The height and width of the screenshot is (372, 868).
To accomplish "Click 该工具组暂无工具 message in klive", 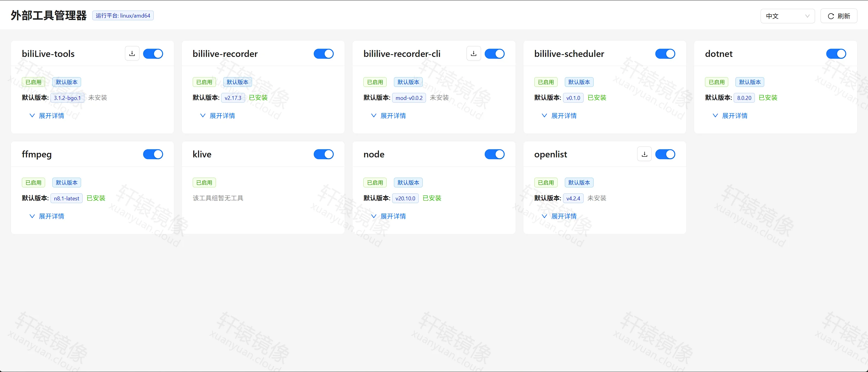I will click(x=218, y=198).
